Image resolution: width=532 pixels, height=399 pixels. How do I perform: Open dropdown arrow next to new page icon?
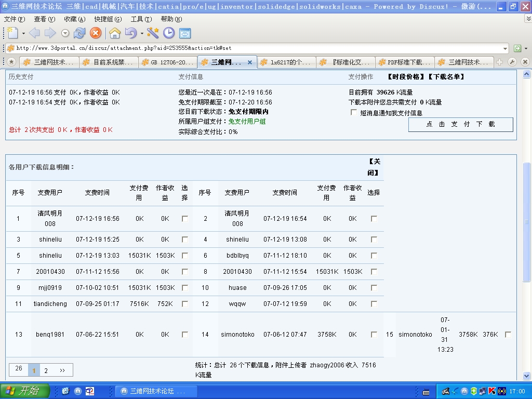[23, 33]
